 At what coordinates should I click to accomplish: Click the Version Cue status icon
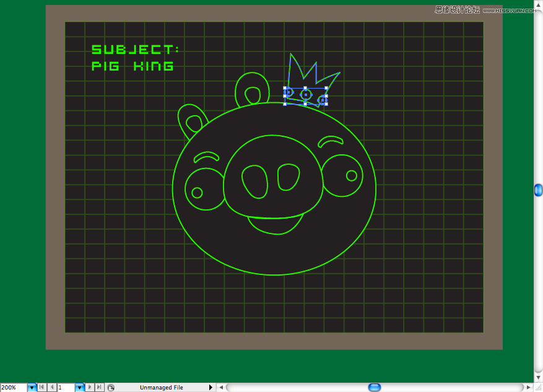tap(111, 388)
